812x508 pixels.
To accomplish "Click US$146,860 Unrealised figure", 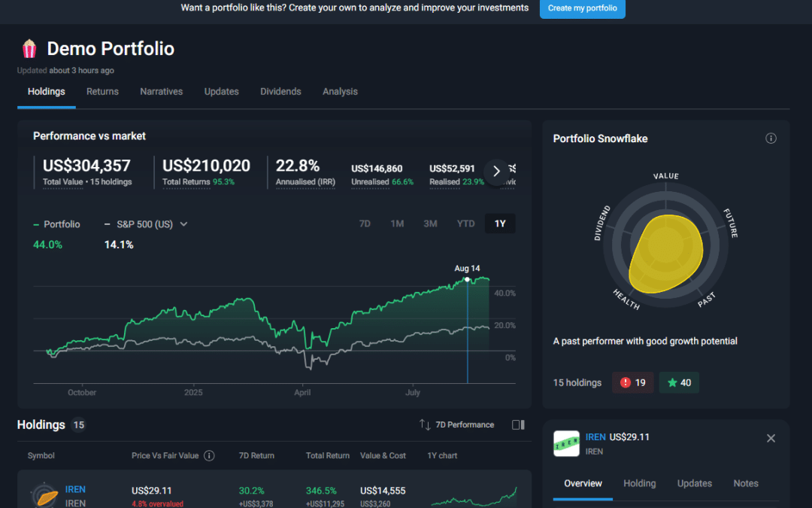I will pos(377,169).
